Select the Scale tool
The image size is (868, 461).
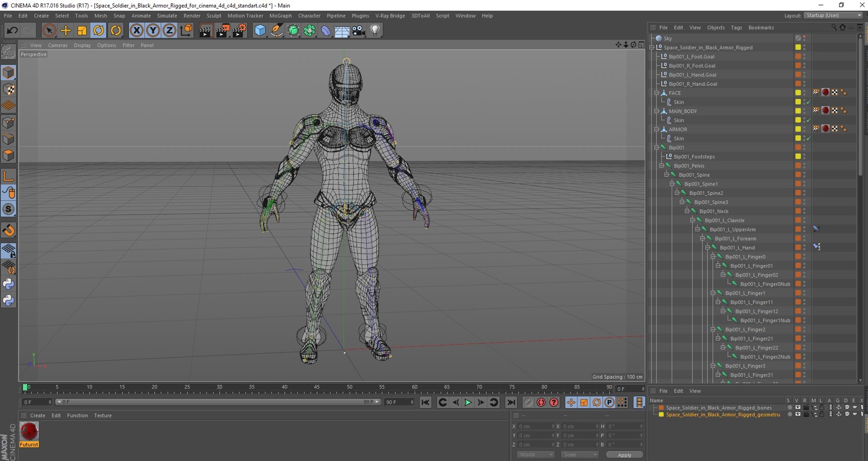[x=82, y=30]
